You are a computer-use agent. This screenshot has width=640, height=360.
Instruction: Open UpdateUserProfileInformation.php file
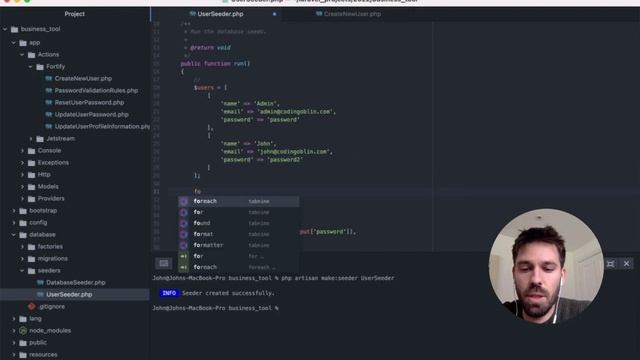[102, 127]
